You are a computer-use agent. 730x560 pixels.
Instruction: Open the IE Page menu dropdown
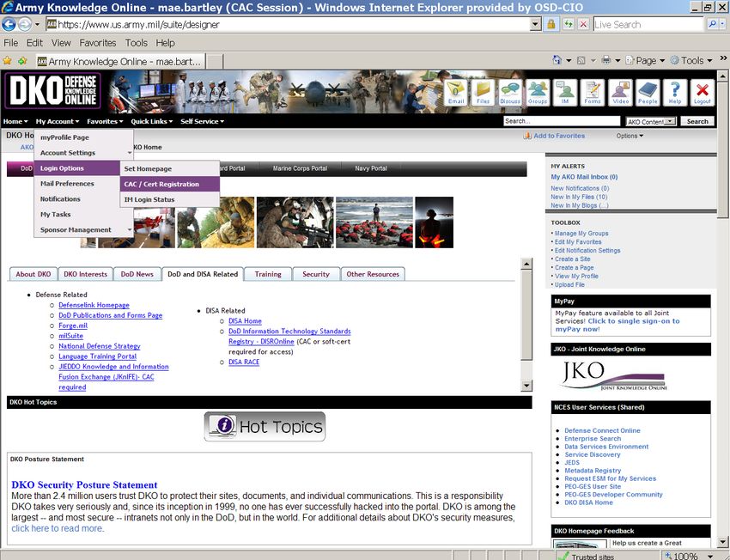pyautogui.click(x=645, y=60)
